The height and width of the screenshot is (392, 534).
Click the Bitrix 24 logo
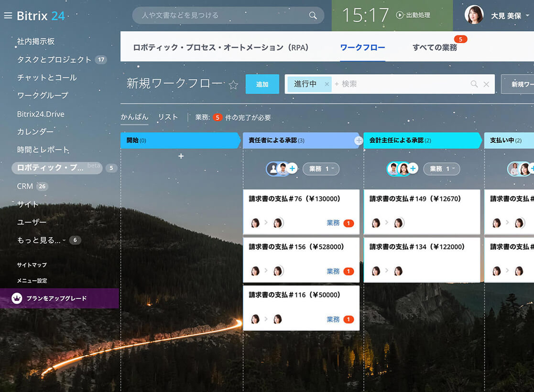(x=41, y=16)
